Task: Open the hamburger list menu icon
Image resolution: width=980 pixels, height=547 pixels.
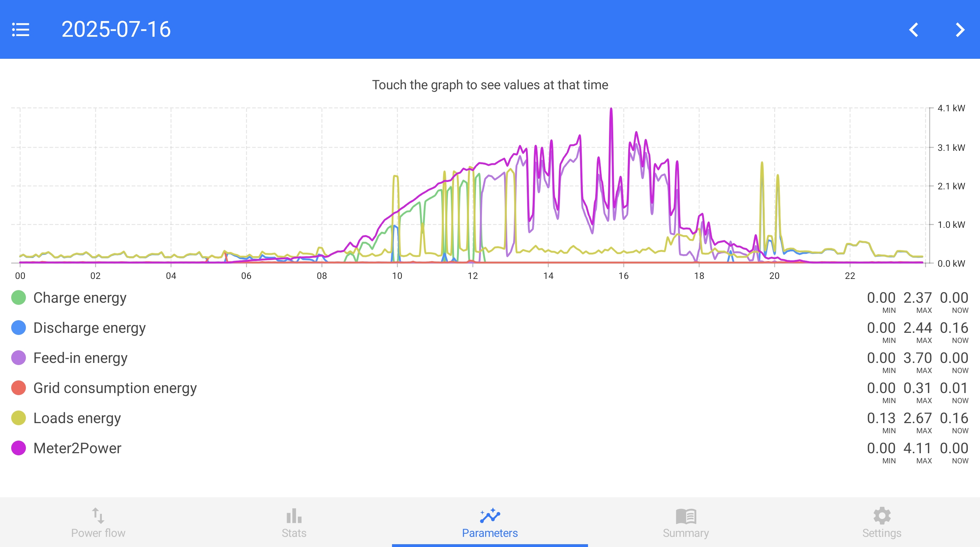Action: point(21,30)
